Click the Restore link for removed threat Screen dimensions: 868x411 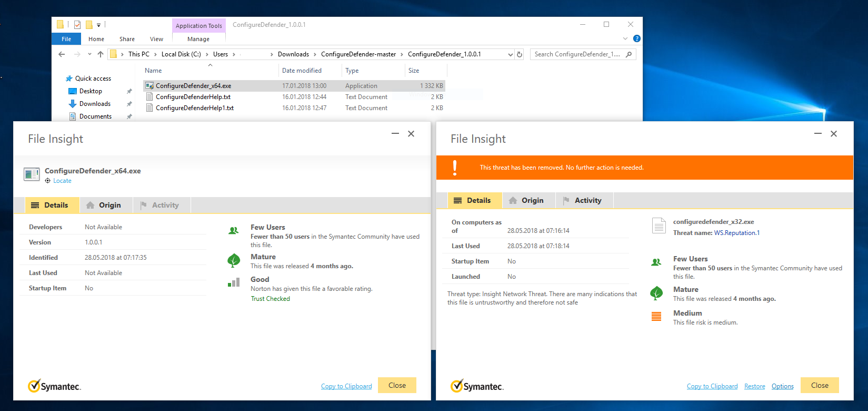[x=754, y=386]
